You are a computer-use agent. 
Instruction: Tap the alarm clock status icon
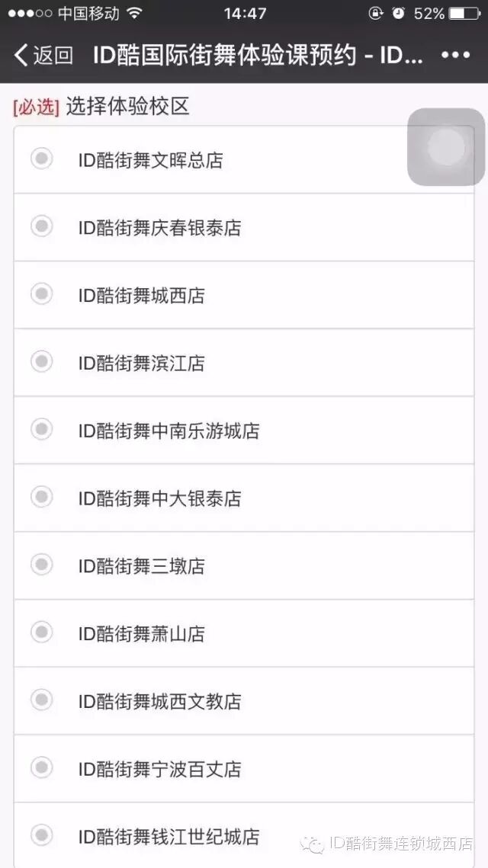coord(398,13)
